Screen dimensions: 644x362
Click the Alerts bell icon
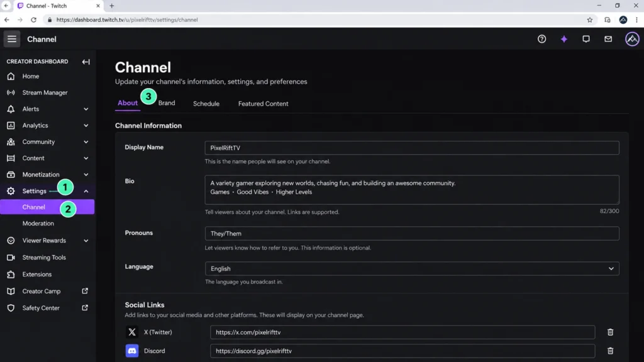point(11,109)
